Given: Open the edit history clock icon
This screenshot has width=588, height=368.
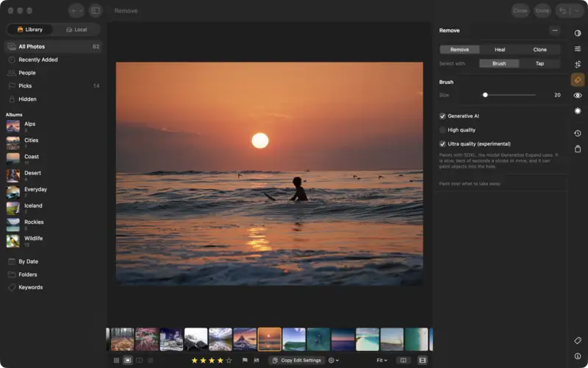Looking at the screenshot, I should [x=578, y=133].
